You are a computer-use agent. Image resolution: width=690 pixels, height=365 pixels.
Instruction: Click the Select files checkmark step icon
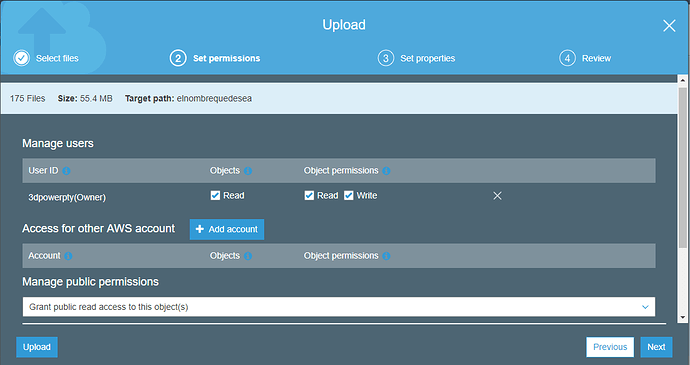21,58
